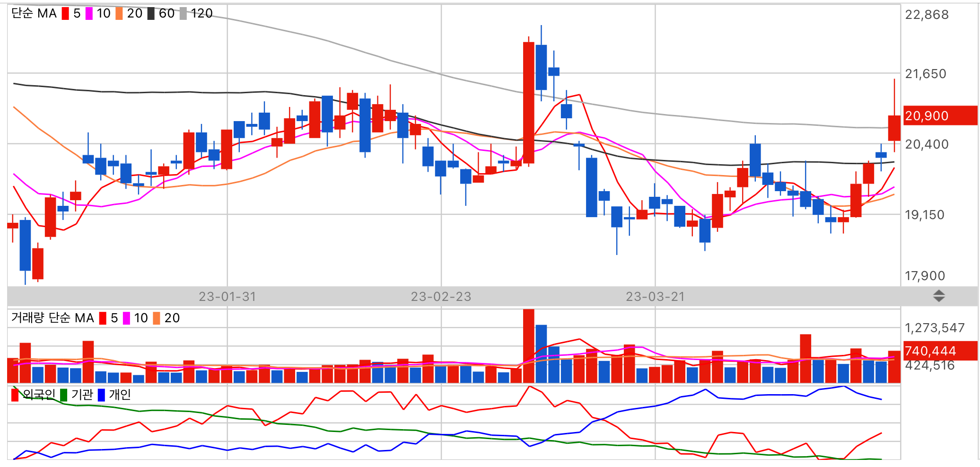Click the 23-03-21 date label
Viewport: 980px width, 467px height.
[655, 297]
